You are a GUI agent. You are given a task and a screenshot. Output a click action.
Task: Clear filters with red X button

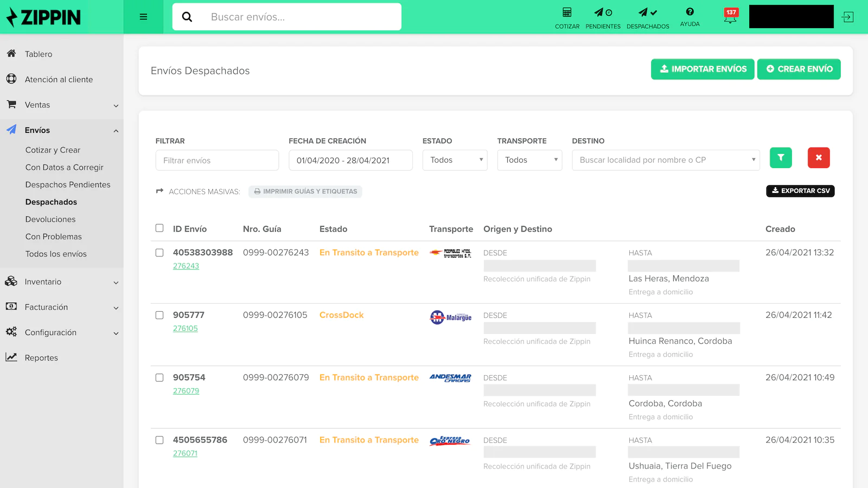coord(819,158)
